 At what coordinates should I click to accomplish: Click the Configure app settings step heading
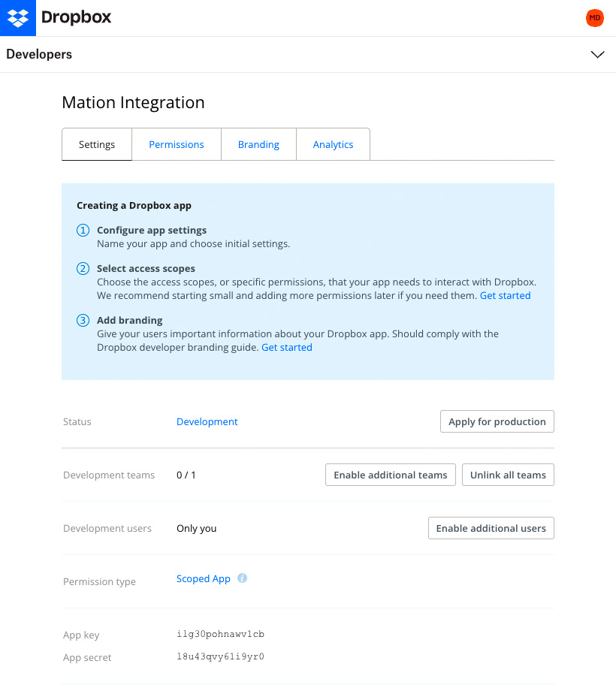pos(152,231)
